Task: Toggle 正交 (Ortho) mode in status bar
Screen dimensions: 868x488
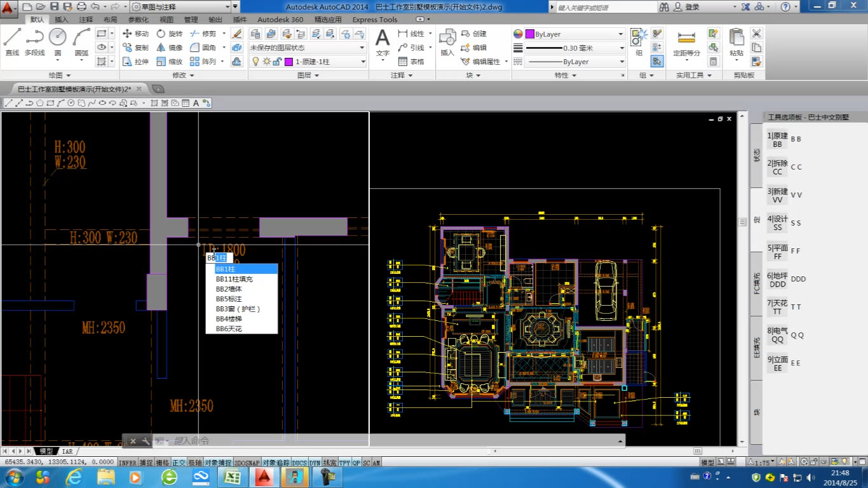Action: pyautogui.click(x=179, y=463)
